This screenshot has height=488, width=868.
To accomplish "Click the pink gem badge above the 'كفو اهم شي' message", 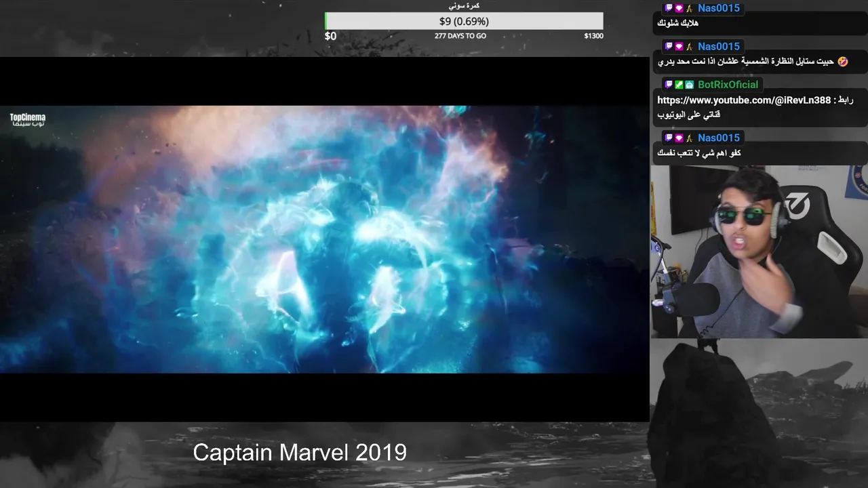I will (679, 138).
